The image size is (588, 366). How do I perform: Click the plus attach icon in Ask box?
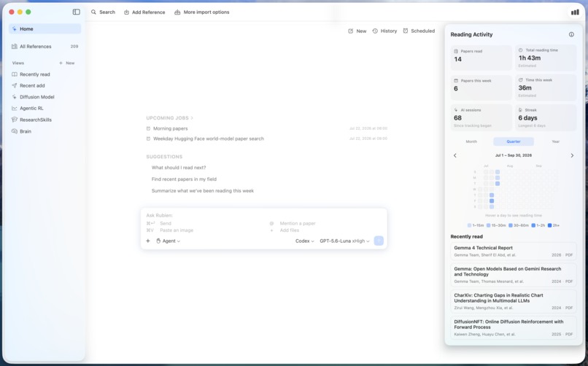tap(148, 241)
